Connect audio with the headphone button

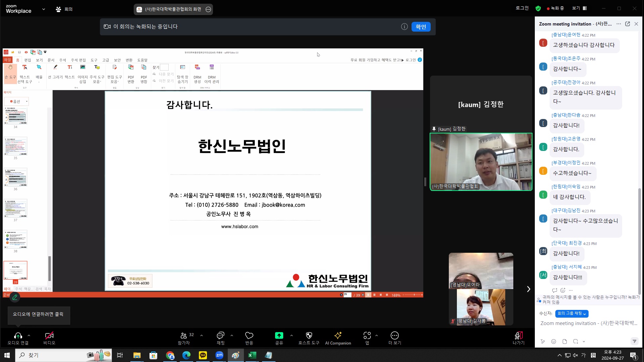18,338
